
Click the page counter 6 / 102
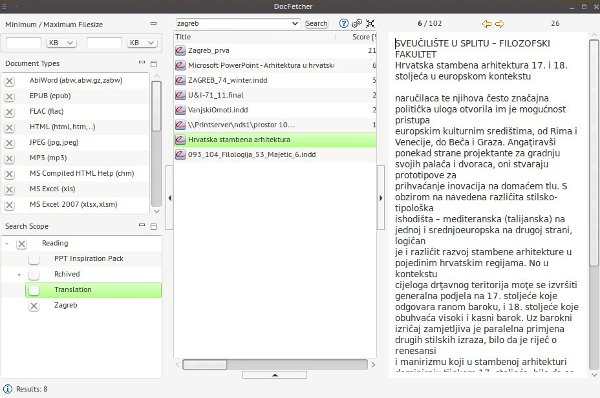pos(430,24)
